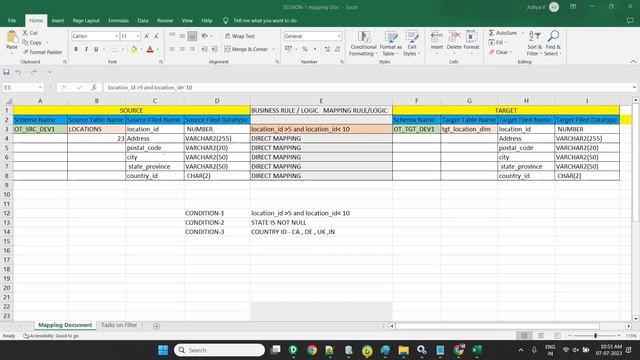Select the STATE IS NOT NULL cell
Image resolution: width=640 pixels, height=360 pixels.
[x=321, y=222]
